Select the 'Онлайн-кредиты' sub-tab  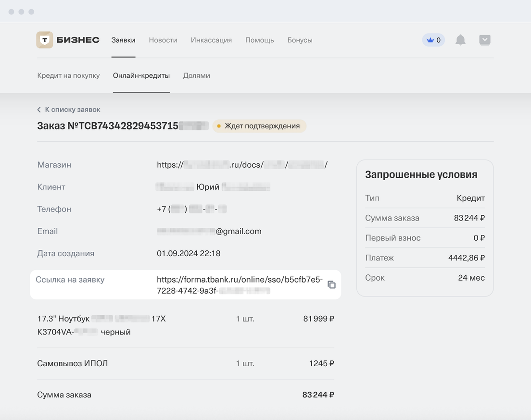click(x=141, y=75)
